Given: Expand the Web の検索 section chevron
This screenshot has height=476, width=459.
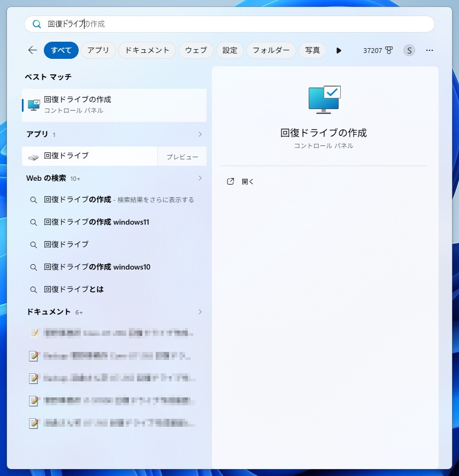Looking at the screenshot, I should [x=200, y=178].
